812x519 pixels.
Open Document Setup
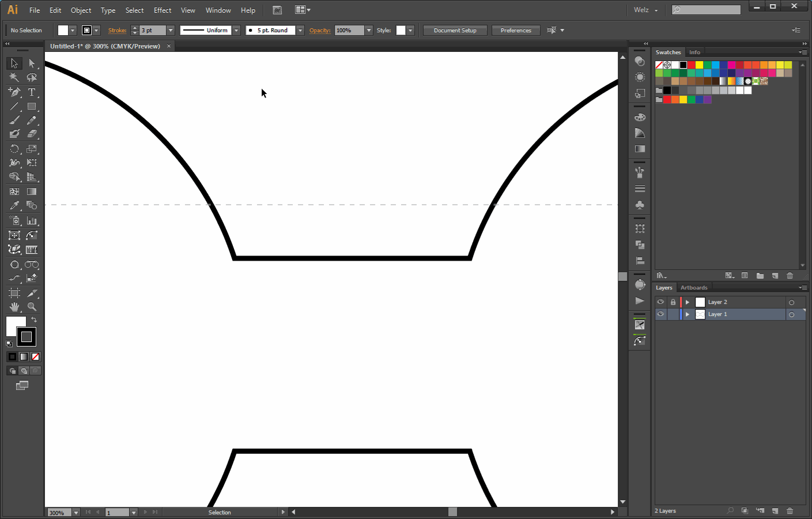(x=455, y=30)
